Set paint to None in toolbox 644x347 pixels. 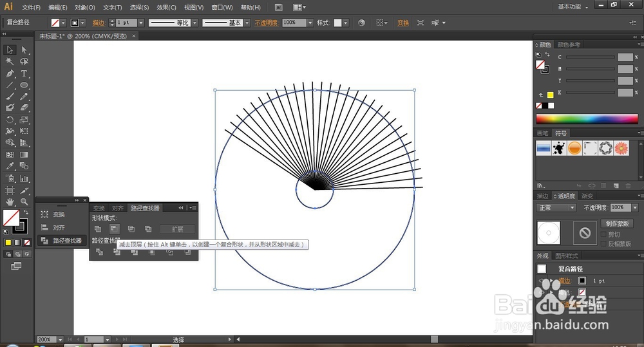click(x=27, y=243)
